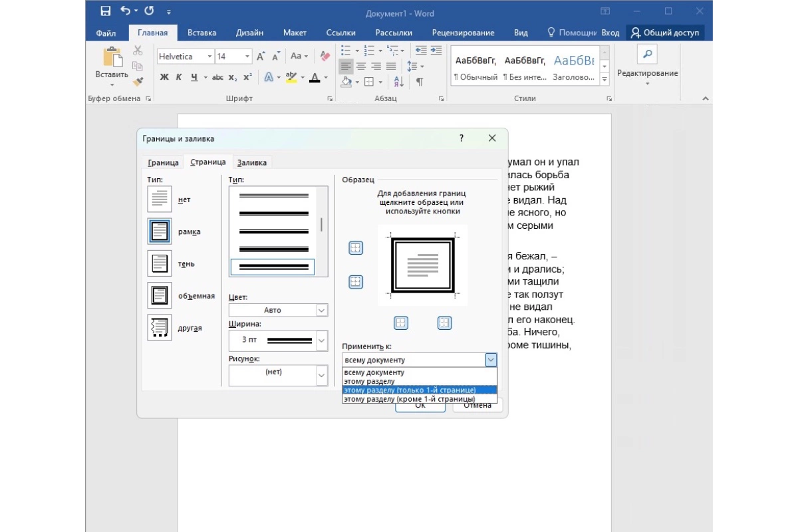The width and height of the screenshot is (798, 532).
Task: Decrease paragraph indent
Action: (420, 51)
